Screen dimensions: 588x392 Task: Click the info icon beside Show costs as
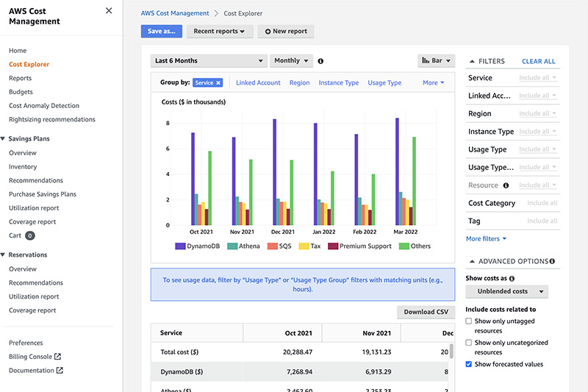tap(512, 278)
